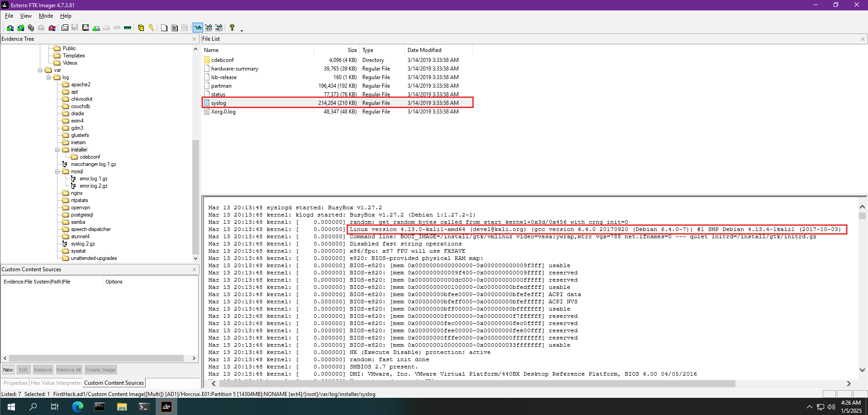Switch viewer to Text mode

point(209,28)
